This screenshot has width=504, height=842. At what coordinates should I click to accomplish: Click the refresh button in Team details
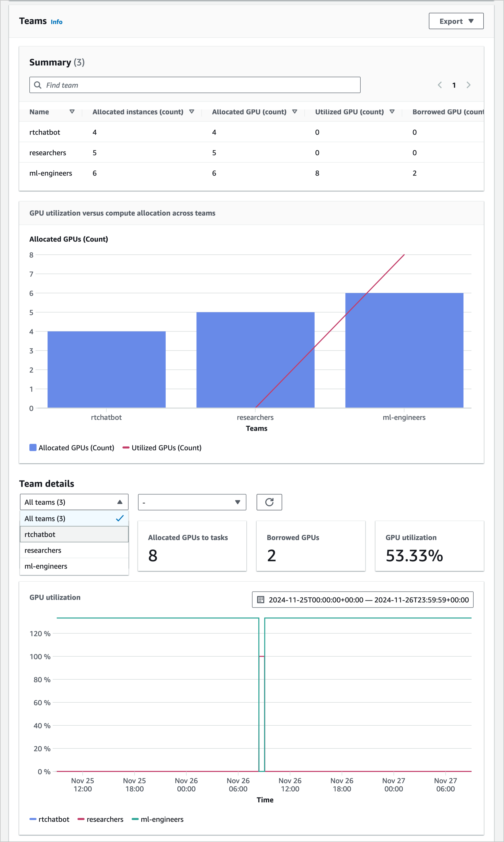click(269, 502)
